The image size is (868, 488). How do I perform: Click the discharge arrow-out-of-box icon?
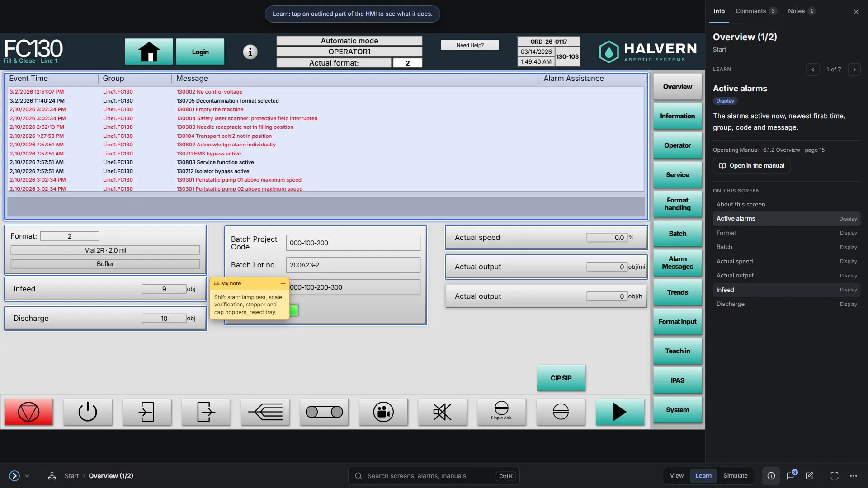point(206,412)
